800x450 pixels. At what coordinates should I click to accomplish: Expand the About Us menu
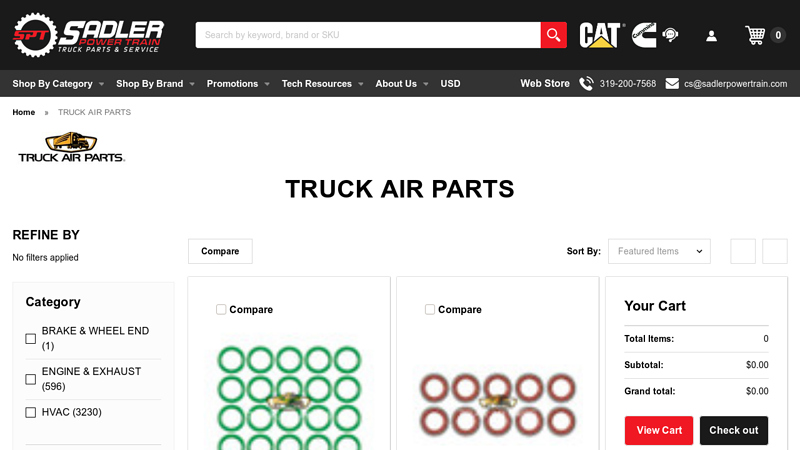(x=402, y=83)
